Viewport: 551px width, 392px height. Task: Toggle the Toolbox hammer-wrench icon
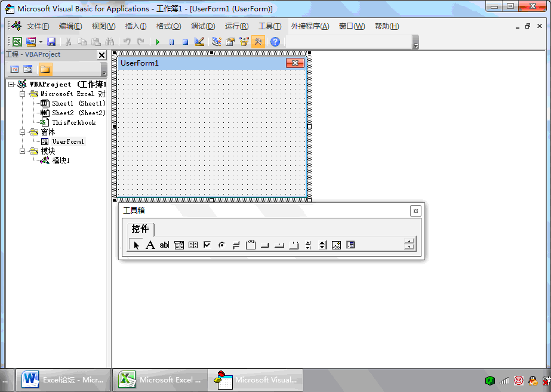[x=258, y=42]
